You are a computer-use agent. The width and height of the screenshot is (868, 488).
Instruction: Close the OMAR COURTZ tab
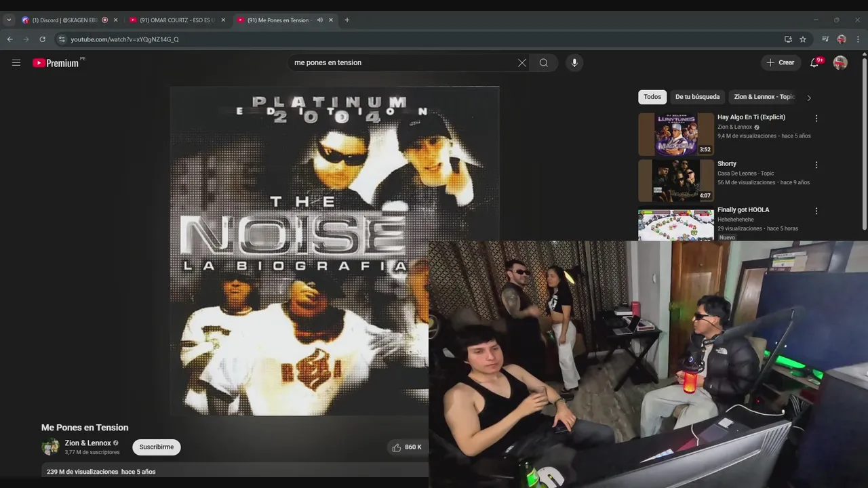(x=223, y=20)
